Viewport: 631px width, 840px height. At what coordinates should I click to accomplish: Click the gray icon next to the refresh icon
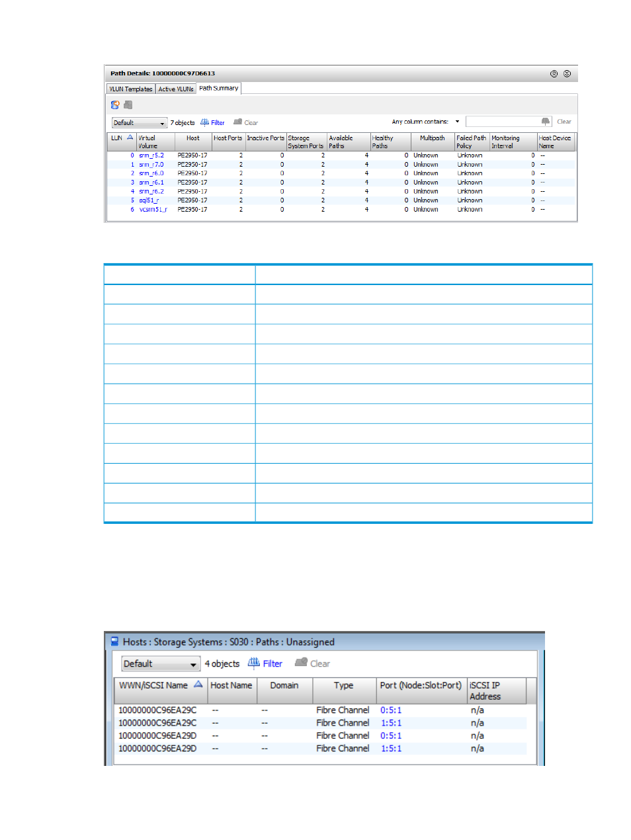pos(128,105)
